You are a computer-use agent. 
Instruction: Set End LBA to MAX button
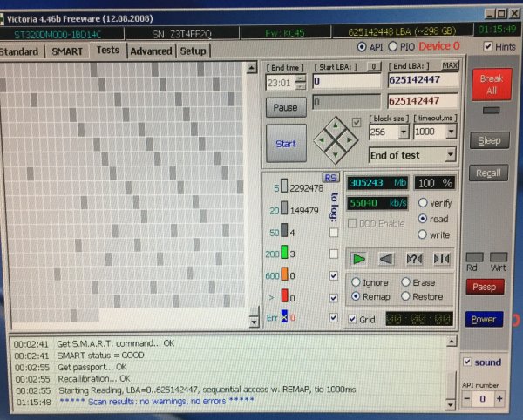coord(450,65)
